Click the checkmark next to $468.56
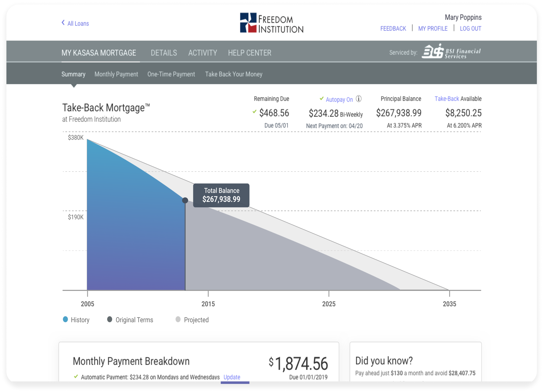Screen dimensions: 543x392 254,112
